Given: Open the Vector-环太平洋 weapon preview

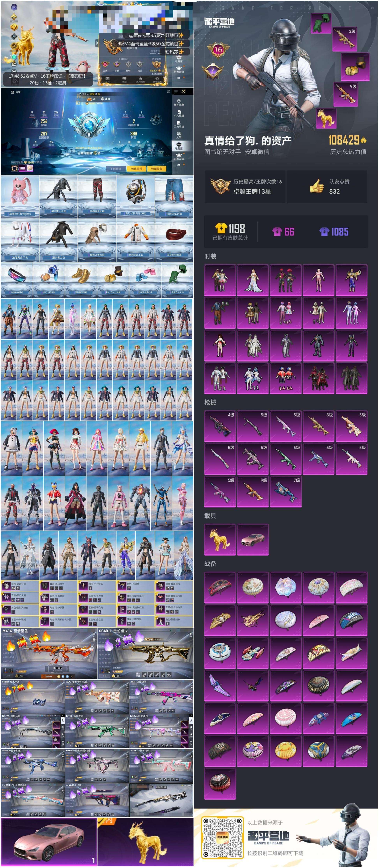Looking at the screenshot, I should [x=33, y=697].
